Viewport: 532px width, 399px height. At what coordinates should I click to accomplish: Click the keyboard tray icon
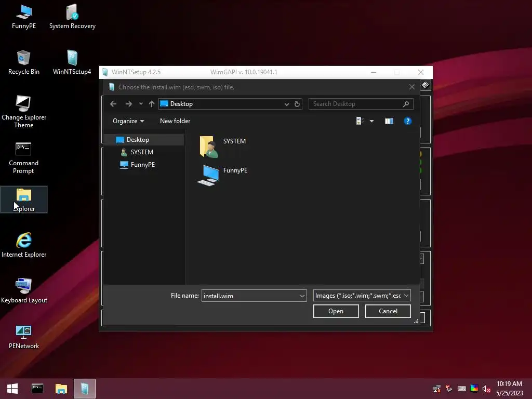point(462,389)
